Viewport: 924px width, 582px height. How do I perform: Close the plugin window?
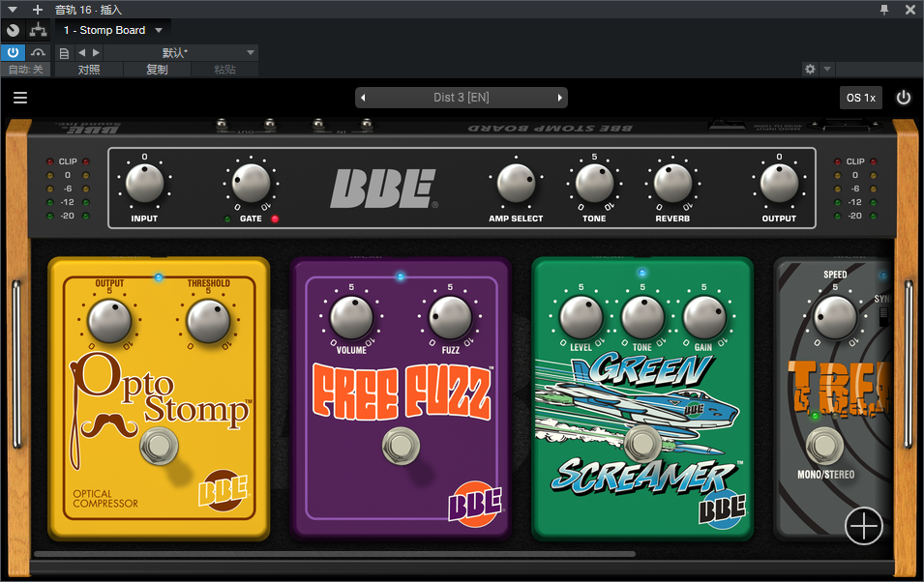click(909, 10)
